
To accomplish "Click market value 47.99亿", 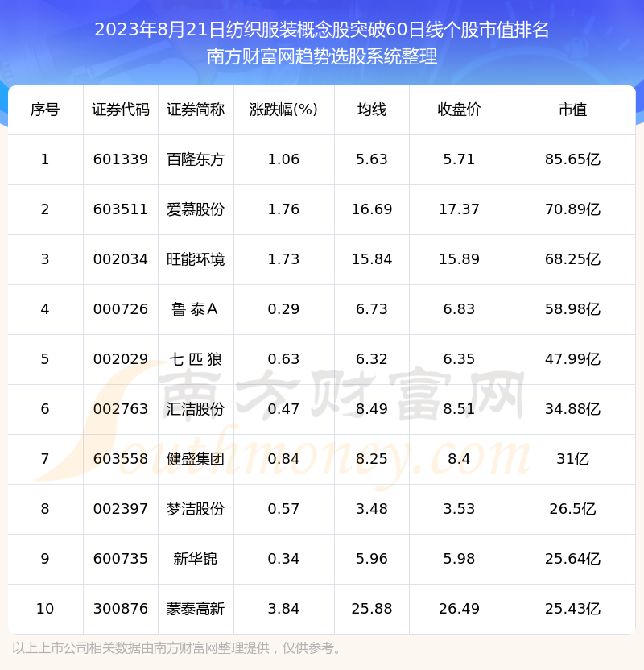I will pyautogui.click(x=572, y=359).
